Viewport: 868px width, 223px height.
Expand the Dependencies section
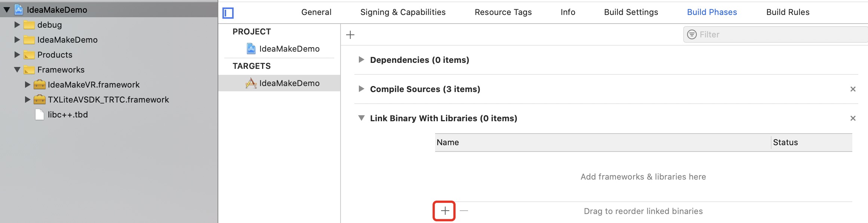click(x=361, y=60)
